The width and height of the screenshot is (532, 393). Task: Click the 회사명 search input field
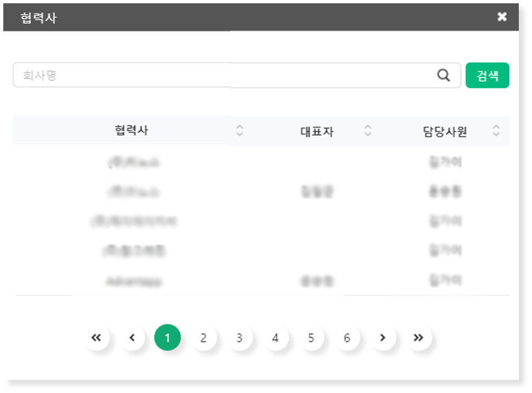219,75
